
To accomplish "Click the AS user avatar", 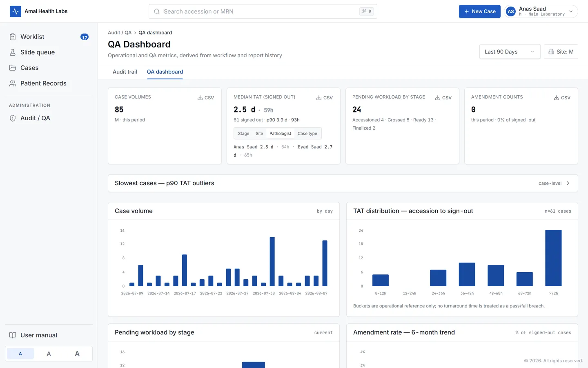I will pyautogui.click(x=511, y=11).
